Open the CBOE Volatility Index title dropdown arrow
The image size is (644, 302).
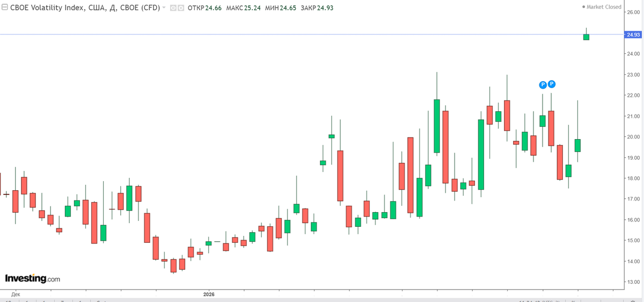(x=164, y=8)
